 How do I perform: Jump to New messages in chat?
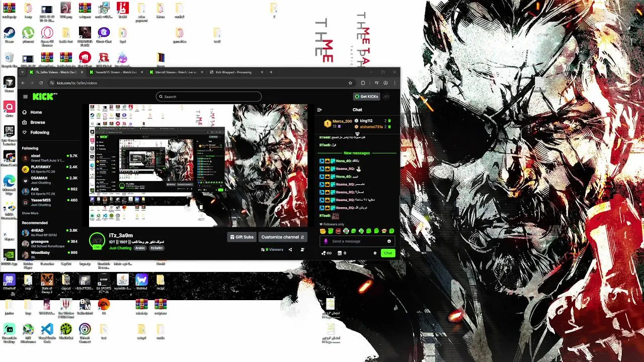pyautogui.click(x=357, y=153)
